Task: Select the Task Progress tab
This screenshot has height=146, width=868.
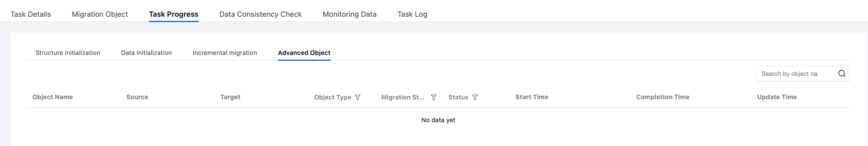Action: [174, 14]
